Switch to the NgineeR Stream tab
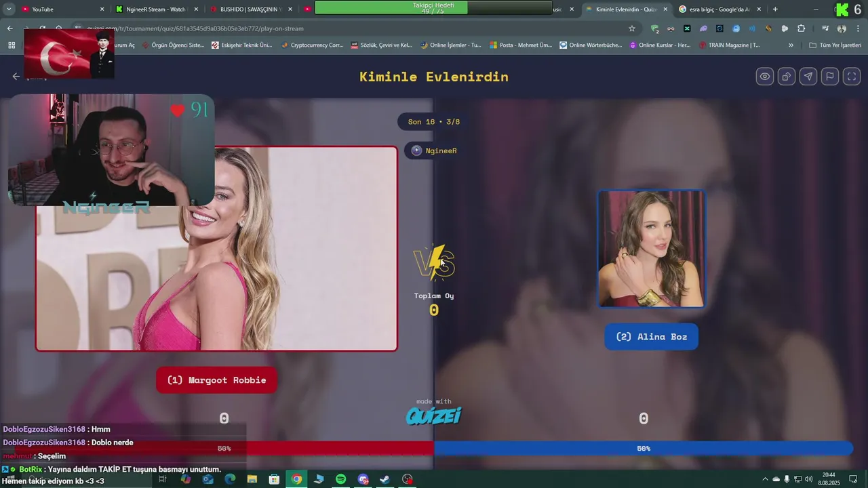The height and width of the screenshot is (488, 868). (x=155, y=9)
